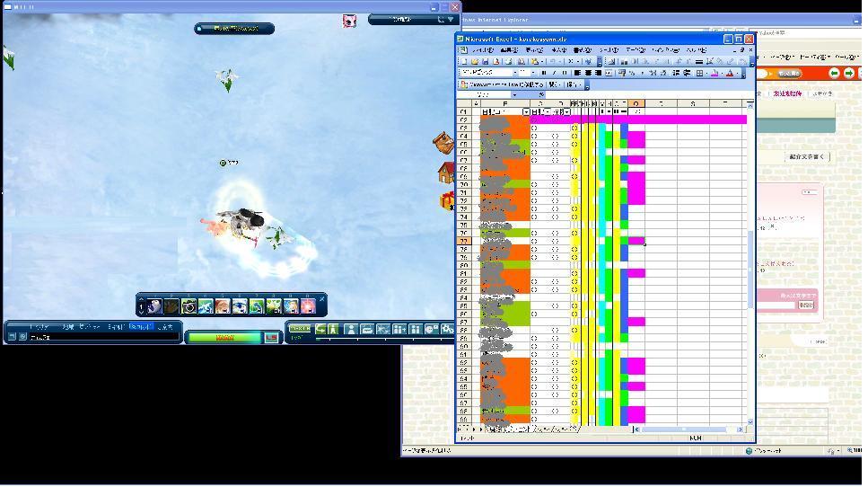Open the Help menu in Excel
Screen dimensions: 868x487
pyautogui.click(x=696, y=49)
